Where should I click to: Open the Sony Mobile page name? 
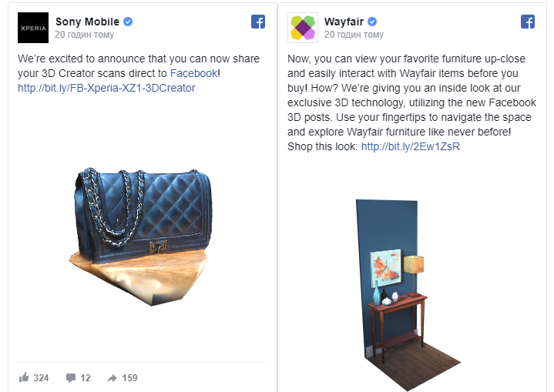(87, 22)
